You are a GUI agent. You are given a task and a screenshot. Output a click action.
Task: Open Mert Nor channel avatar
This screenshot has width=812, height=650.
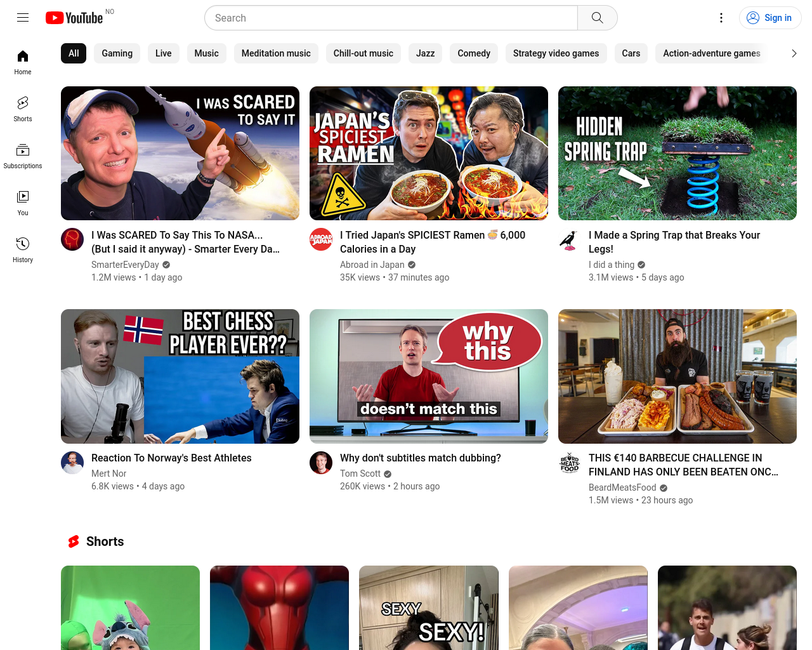pos(72,462)
